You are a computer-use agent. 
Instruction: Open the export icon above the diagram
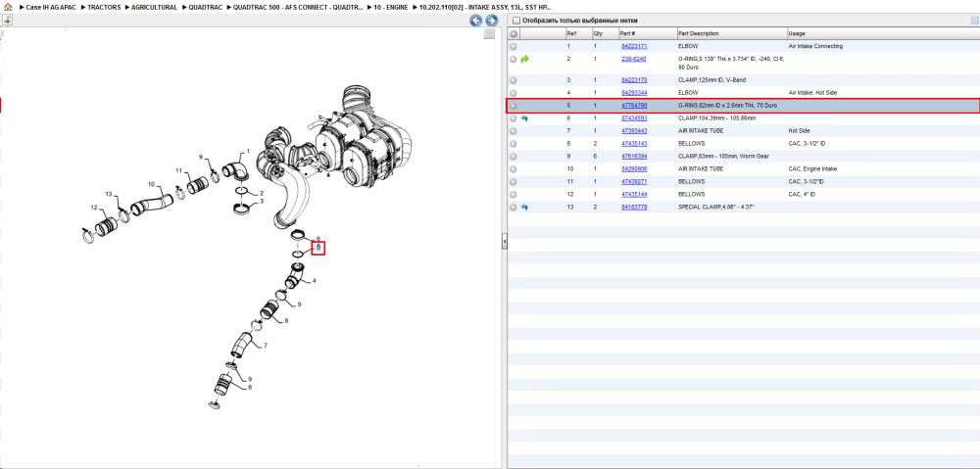7,21
